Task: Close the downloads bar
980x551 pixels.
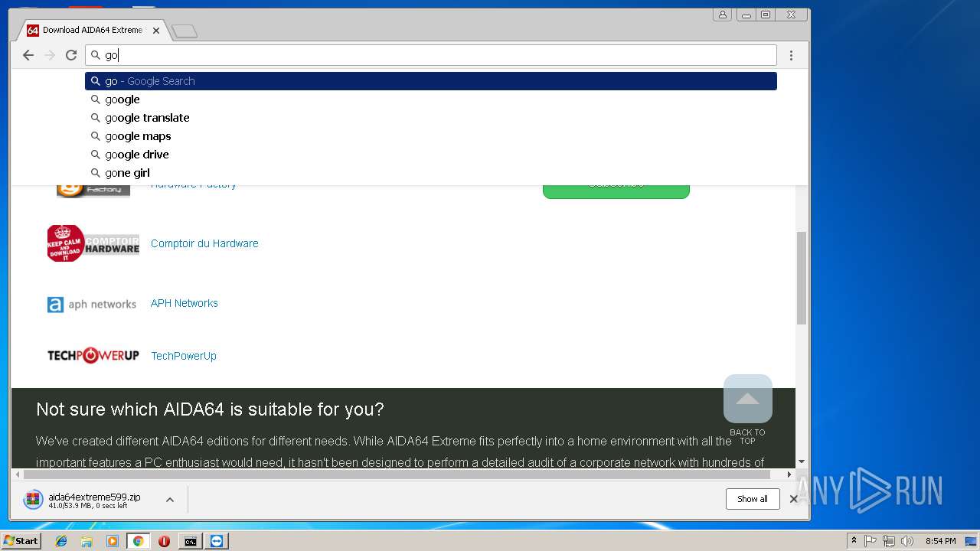Action: pyautogui.click(x=794, y=499)
